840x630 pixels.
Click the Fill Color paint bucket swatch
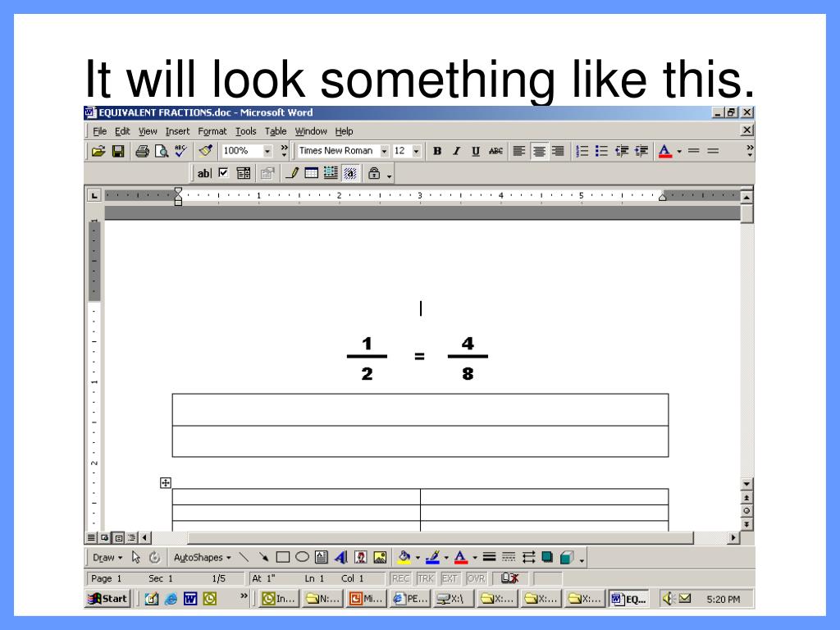coord(404,557)
